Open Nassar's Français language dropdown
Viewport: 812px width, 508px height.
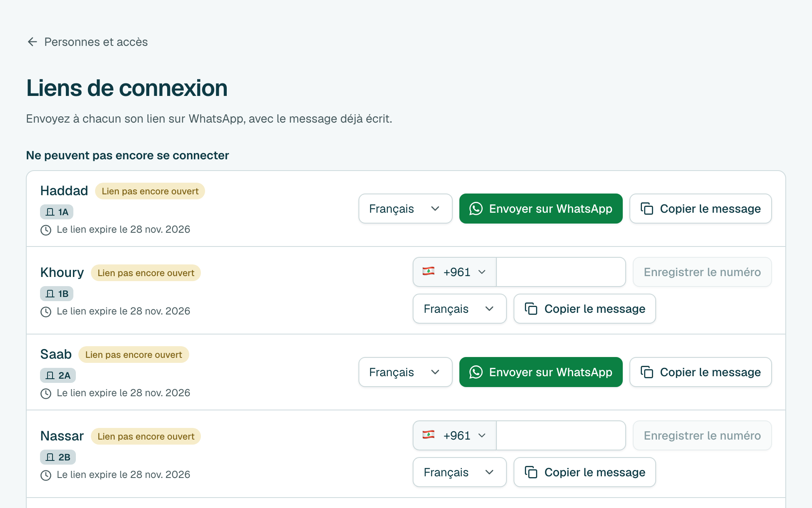tap(459, 472)
